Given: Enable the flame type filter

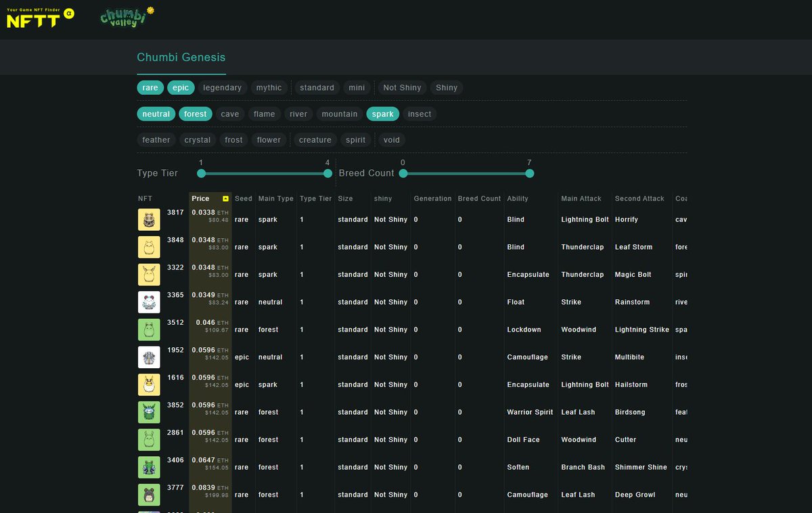Looking at the screenshot, I should (264, 114).
